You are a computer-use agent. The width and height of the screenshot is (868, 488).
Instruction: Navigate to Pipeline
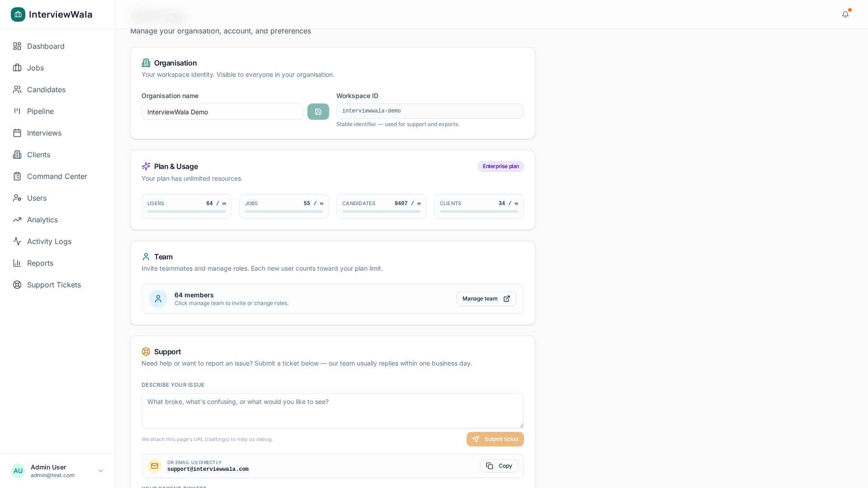pyautogui.click(x=58, y=111)
